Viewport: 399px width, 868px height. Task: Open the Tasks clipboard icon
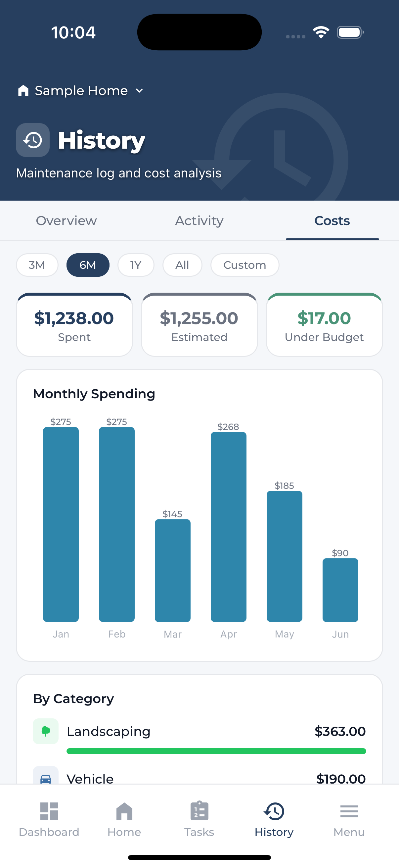[x=199, y=810]
